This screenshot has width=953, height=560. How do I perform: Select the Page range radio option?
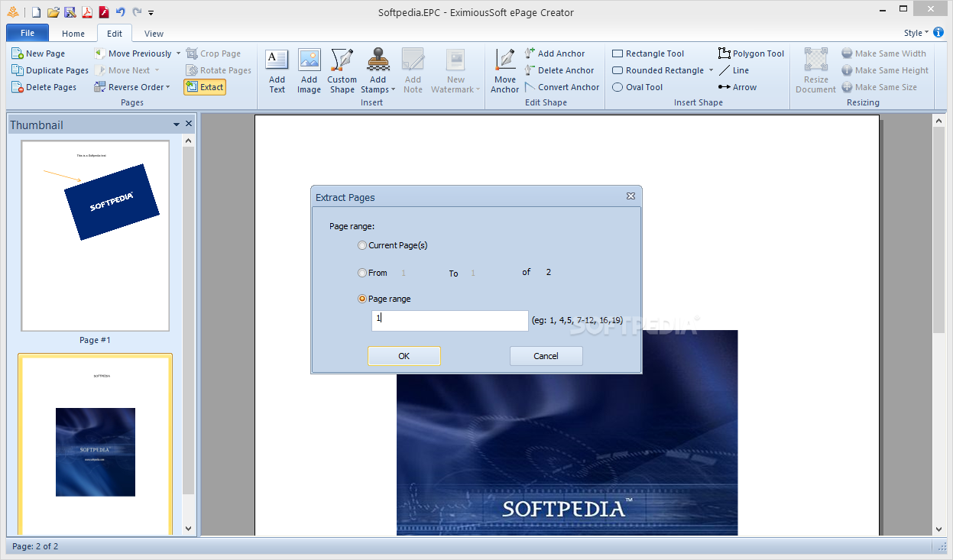(x=384, y=299)
